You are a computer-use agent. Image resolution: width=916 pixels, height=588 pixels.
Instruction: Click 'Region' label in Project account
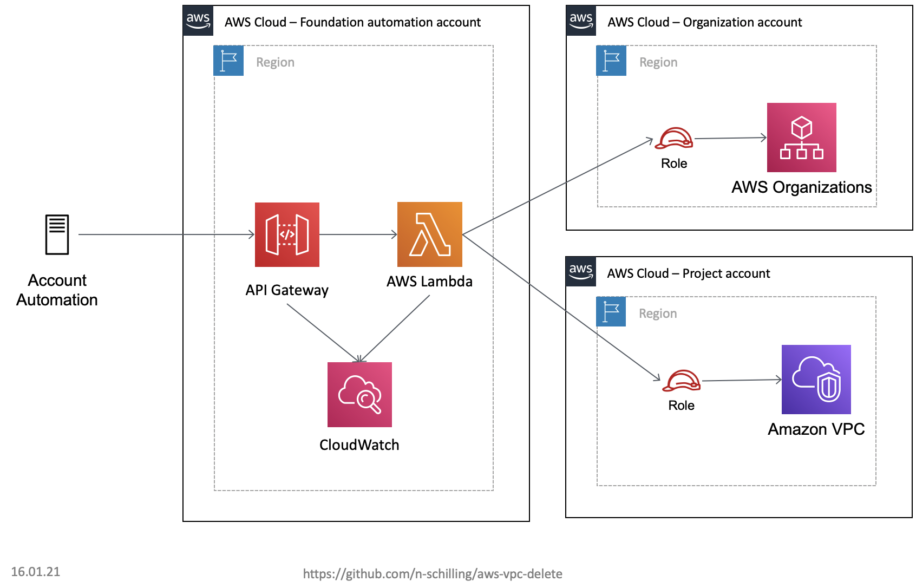[x=658, y=313]
